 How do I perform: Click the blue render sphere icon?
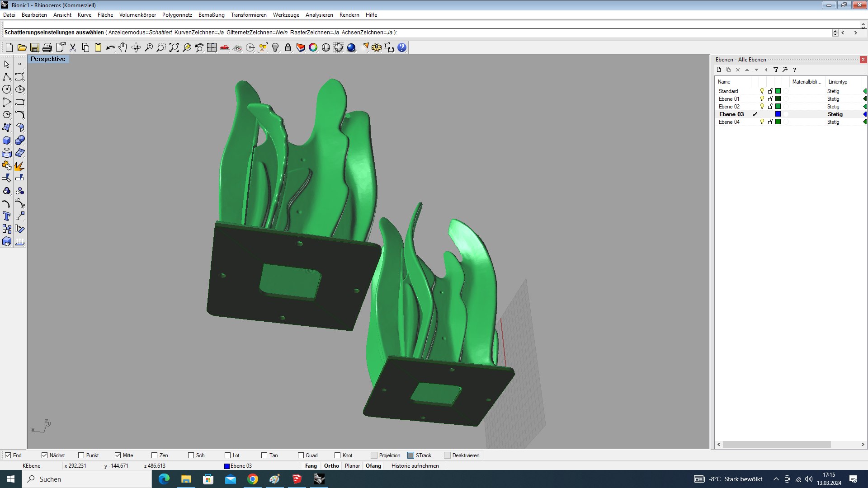point(351,47)
